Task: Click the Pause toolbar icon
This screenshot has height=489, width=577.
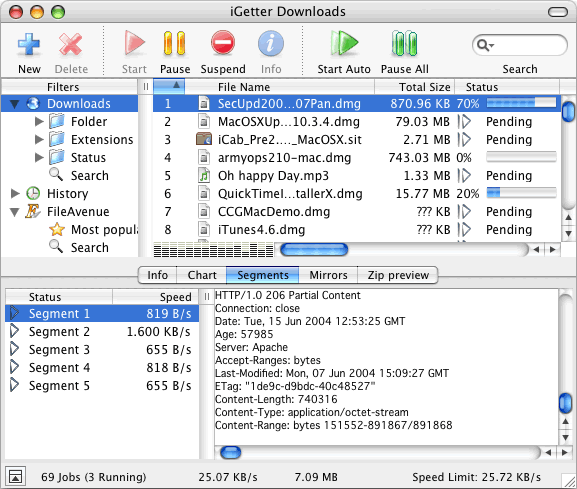Action: pos(174,43)
